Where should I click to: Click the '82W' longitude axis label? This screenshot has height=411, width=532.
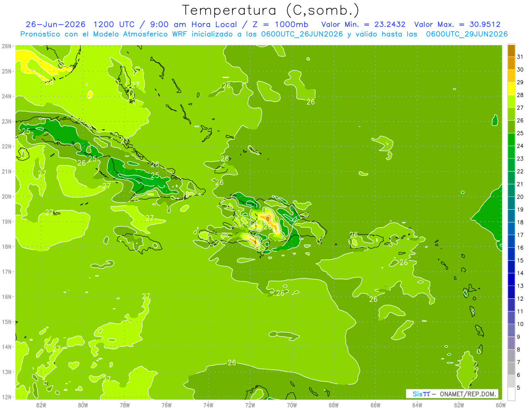(41, 405)
